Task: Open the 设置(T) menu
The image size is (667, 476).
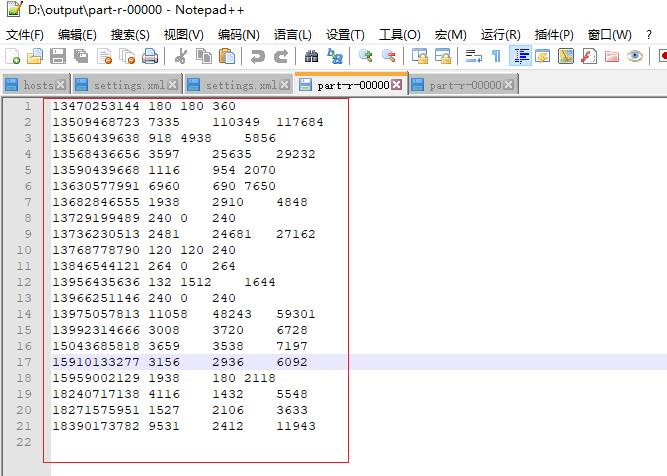Action: click(345, 34)
